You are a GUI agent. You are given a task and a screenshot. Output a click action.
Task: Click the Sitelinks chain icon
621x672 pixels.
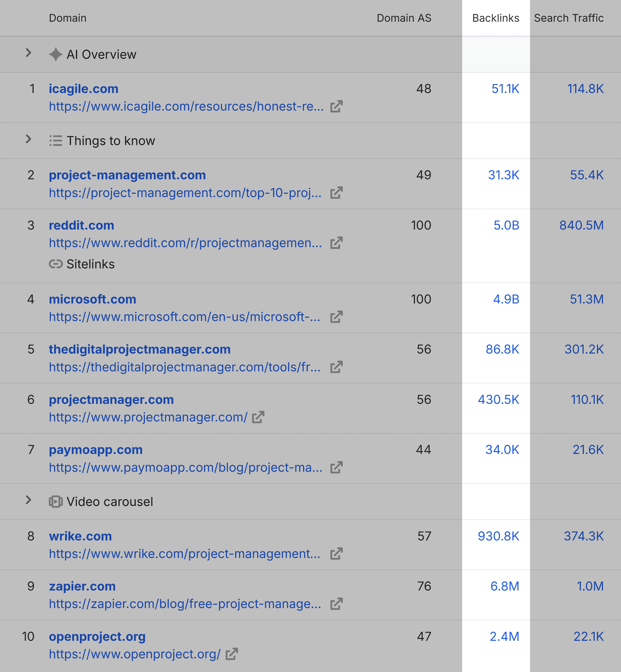pos(56,264)
